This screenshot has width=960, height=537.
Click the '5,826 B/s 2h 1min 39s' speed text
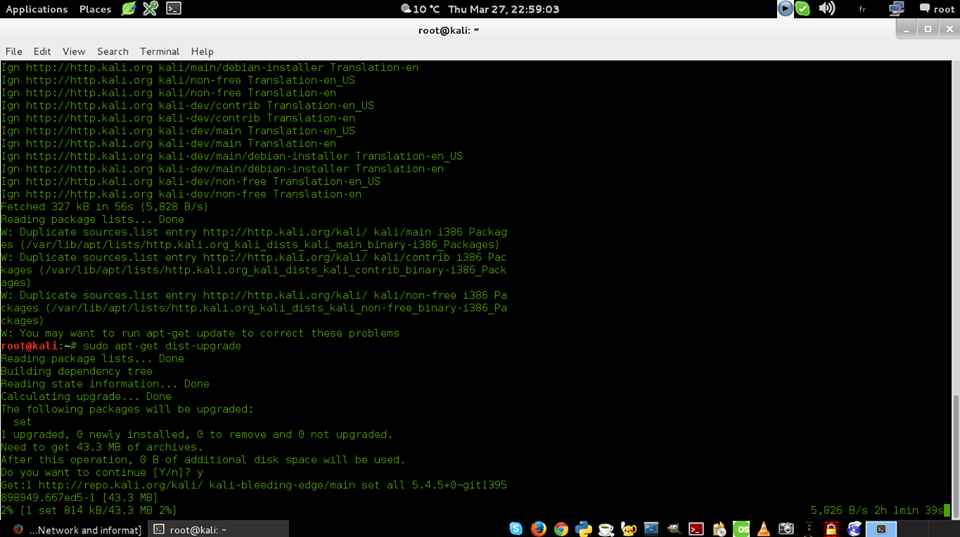pyautogui.click(x=877, y=510)
